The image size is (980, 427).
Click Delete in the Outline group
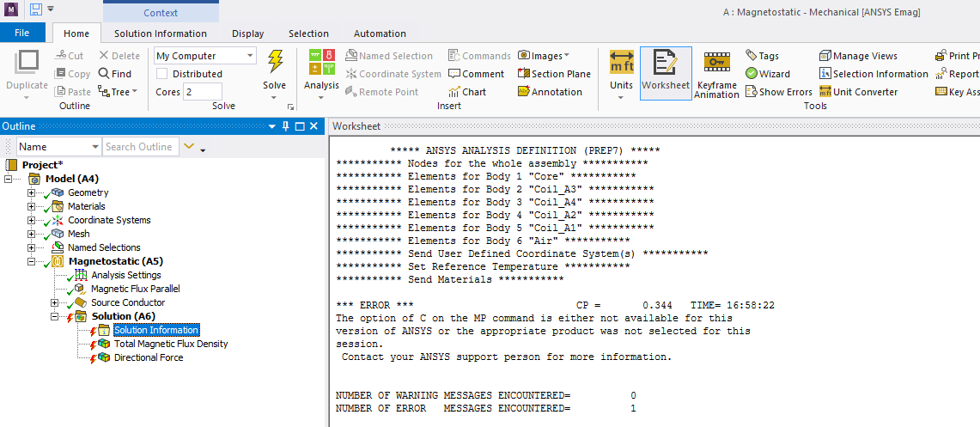[x=119, y=56]
